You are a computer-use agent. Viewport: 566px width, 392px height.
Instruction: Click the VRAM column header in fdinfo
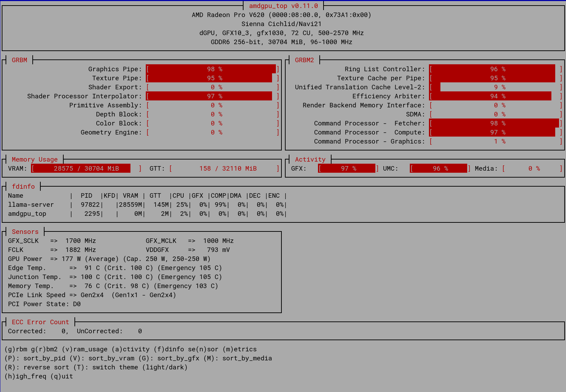pyautogui.click(x=130, y=196)
